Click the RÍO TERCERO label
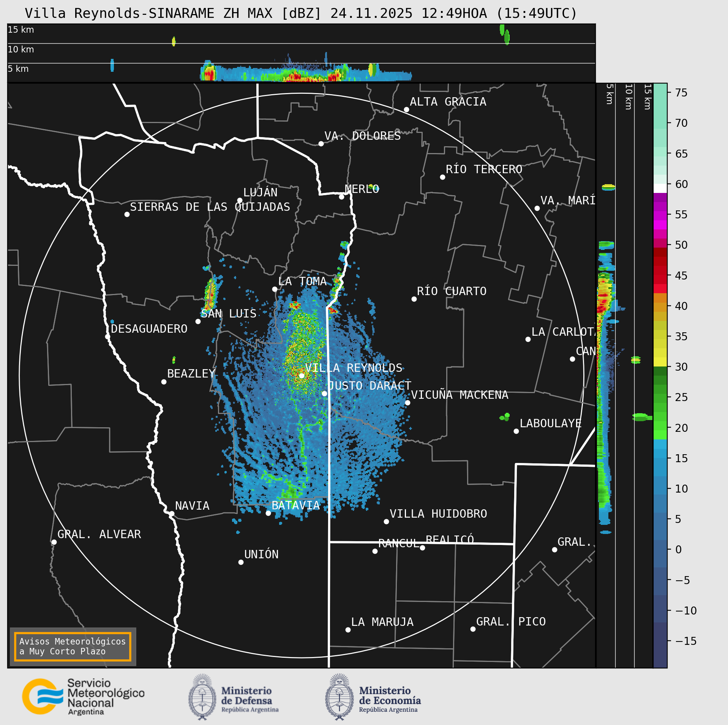 pyautogui.click(x=484, y=169)
